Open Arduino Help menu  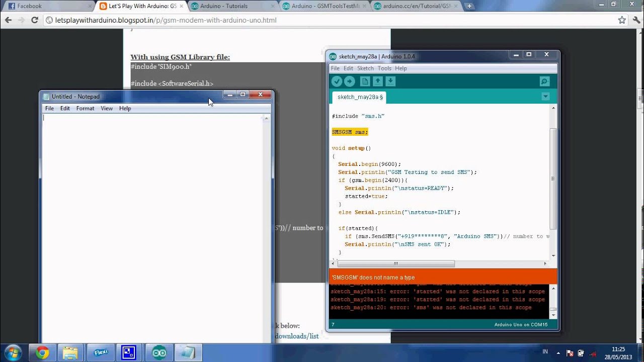pyautogui.click(x=401, y=68)
